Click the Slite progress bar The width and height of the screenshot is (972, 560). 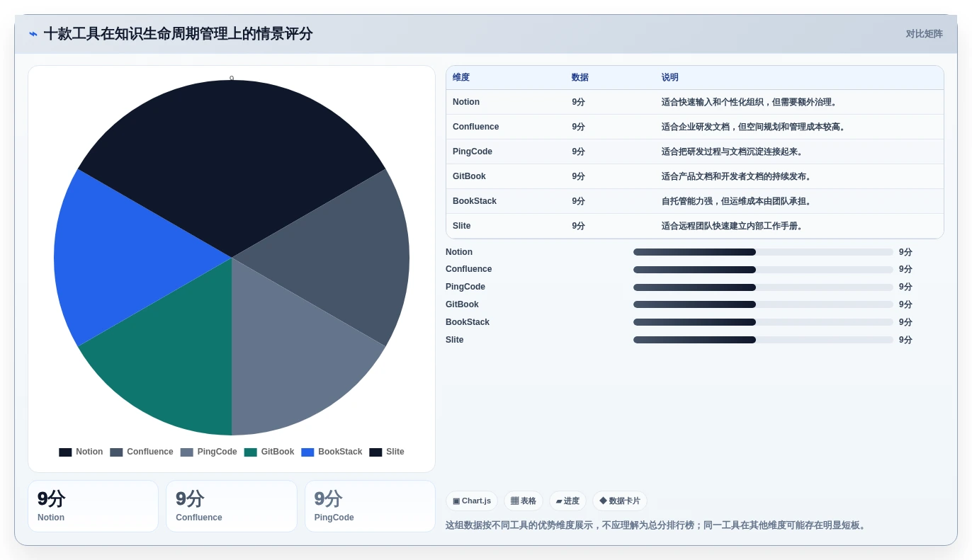(763, 340)
